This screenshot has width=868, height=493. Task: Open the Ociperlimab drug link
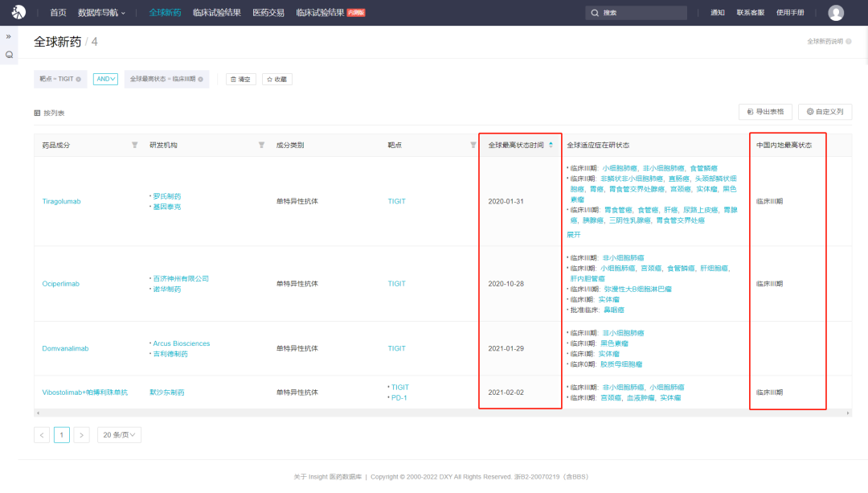coord(61,284)
